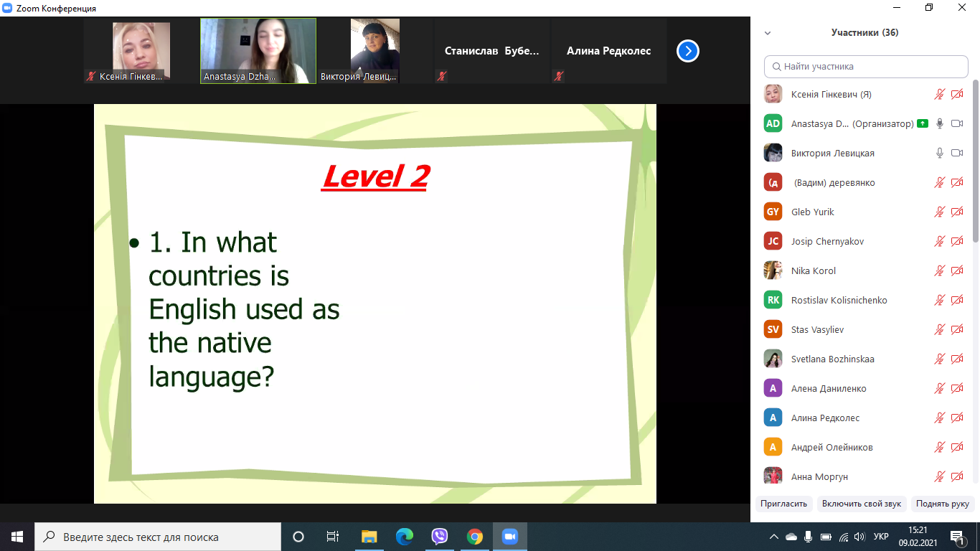
Task: Collapse the Участники panel with the chevron
Action: (x=768, y=33)
